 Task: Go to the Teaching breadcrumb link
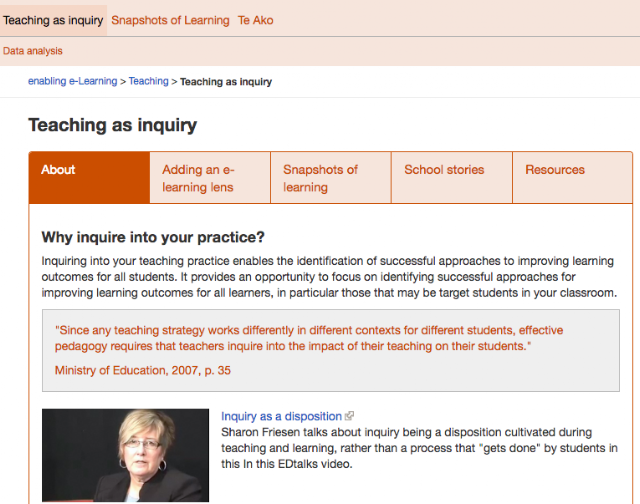(149, 81)
